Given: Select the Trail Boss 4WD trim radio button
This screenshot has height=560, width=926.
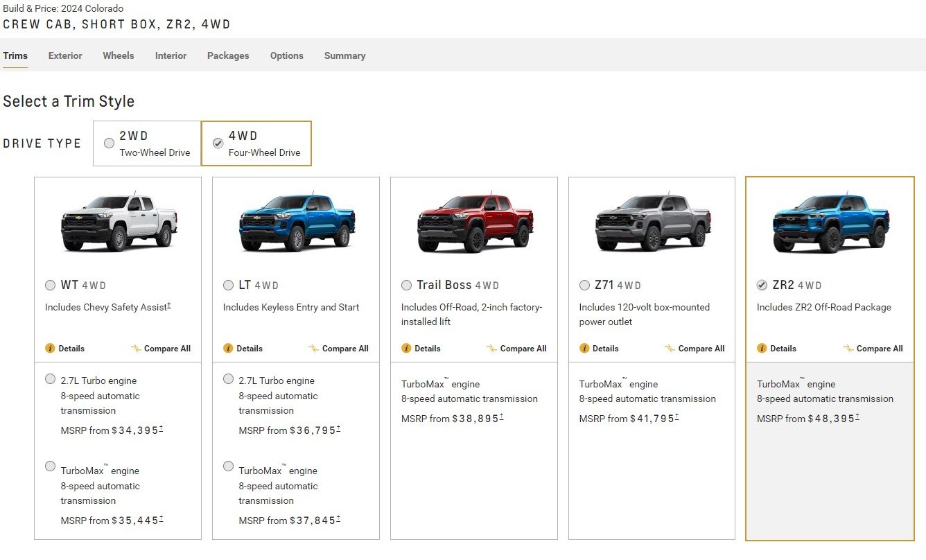Looking at the screenshot, I should click(x=406, y=286).
